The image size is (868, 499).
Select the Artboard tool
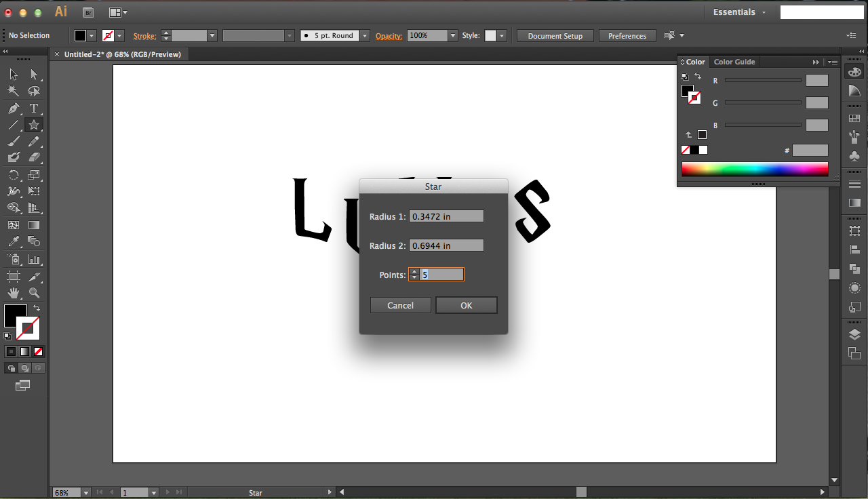(14, 277)
